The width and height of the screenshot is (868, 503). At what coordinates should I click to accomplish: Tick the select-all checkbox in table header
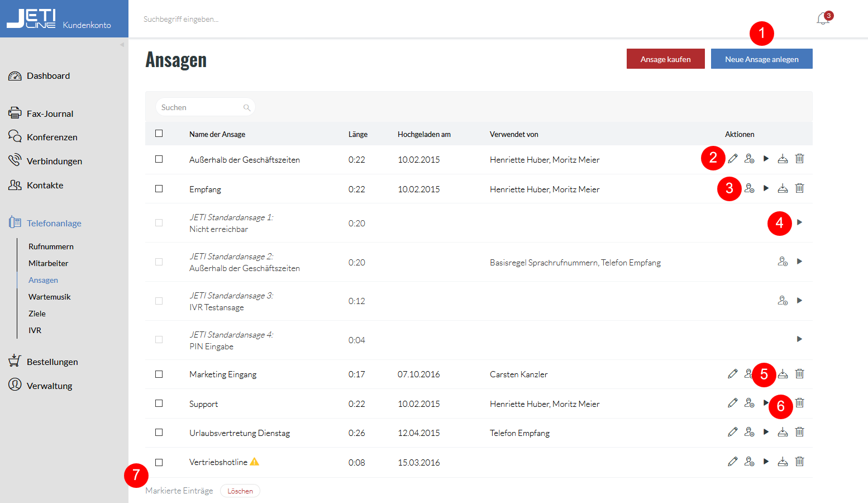(159, 134)
